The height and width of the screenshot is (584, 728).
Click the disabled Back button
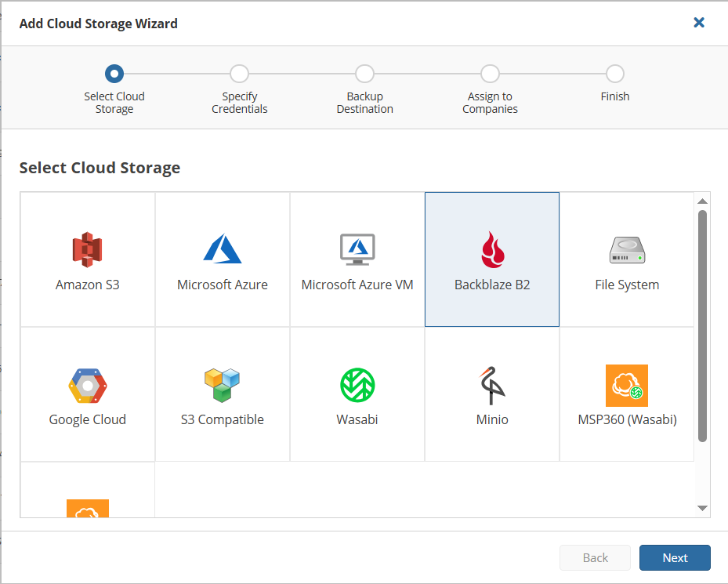pos(596,557)
